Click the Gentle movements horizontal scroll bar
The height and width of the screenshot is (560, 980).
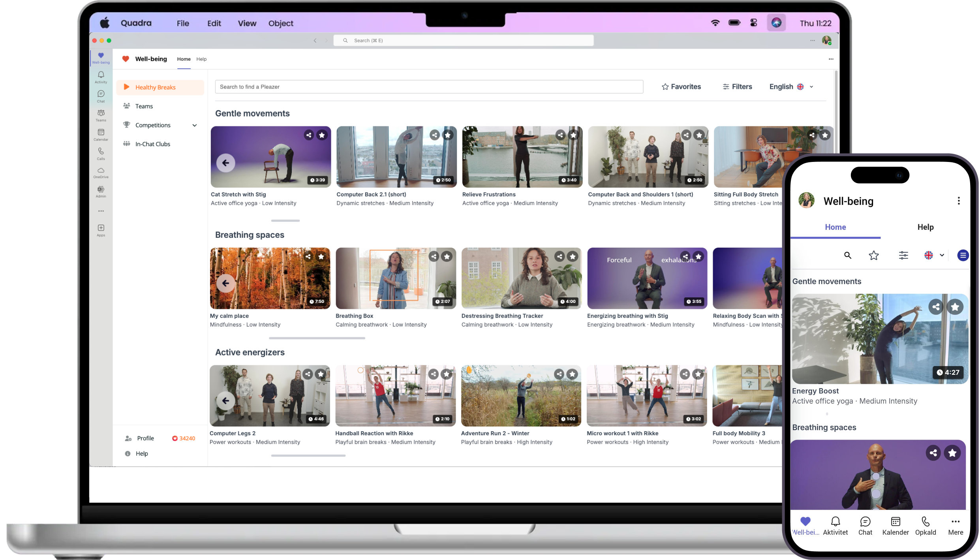(x=285, y=220)
